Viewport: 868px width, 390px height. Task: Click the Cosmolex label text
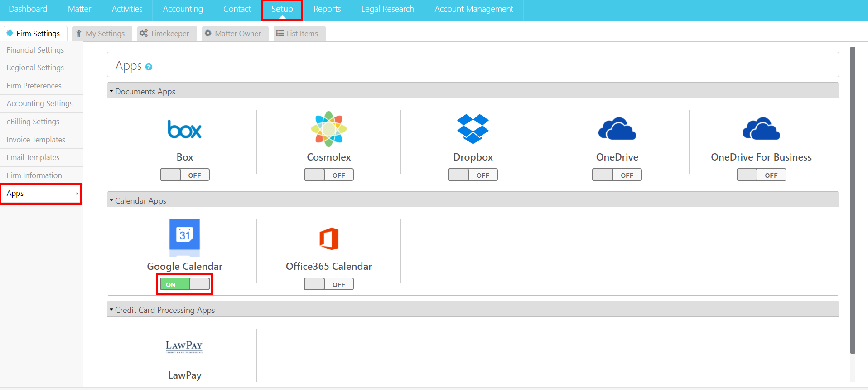point(329,157)
